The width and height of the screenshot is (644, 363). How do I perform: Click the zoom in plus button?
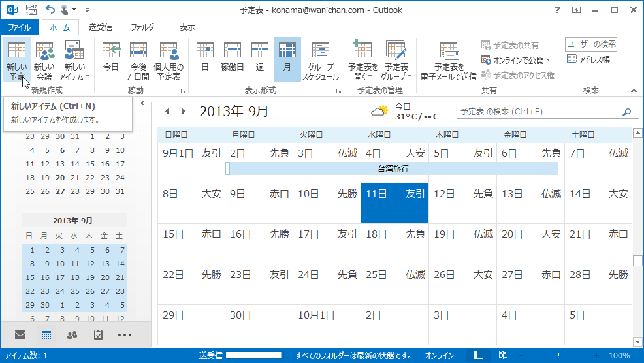(x=596, y=355)
